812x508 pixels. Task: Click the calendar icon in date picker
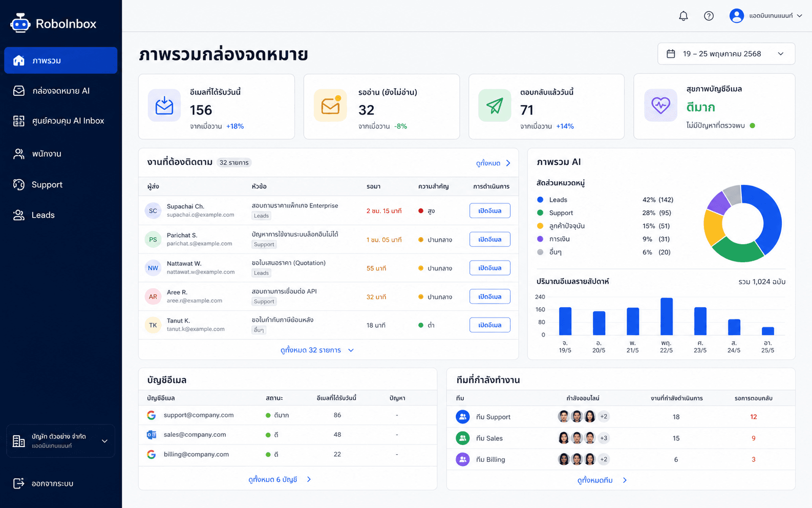671,54
